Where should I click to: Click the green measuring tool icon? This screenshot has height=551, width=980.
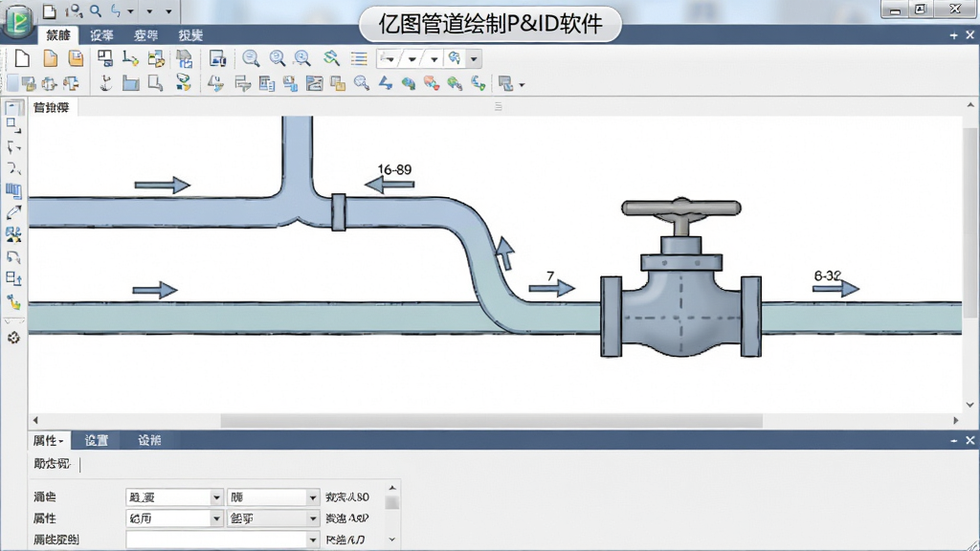point(331,58)
